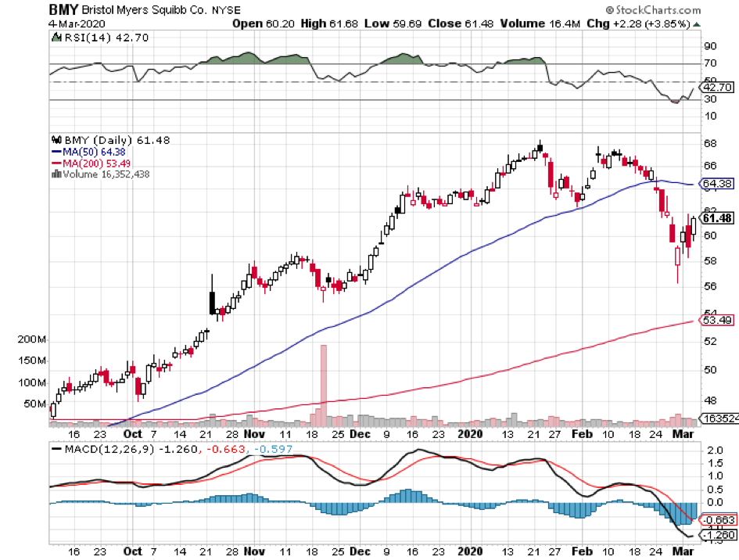The width and height of the screenshot is (739, 560).
Task: Click the -0.597 histogram value in MACD legend
Action: [273, 449]
